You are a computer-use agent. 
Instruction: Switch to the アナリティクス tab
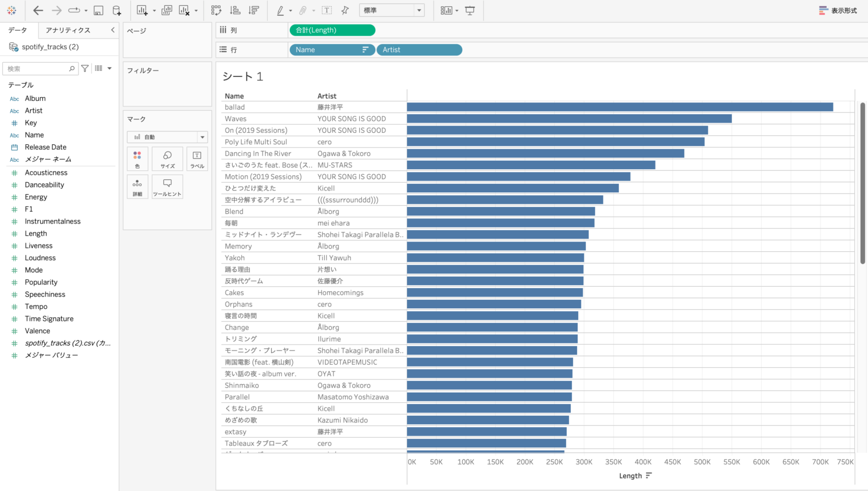tap(68, 30)
